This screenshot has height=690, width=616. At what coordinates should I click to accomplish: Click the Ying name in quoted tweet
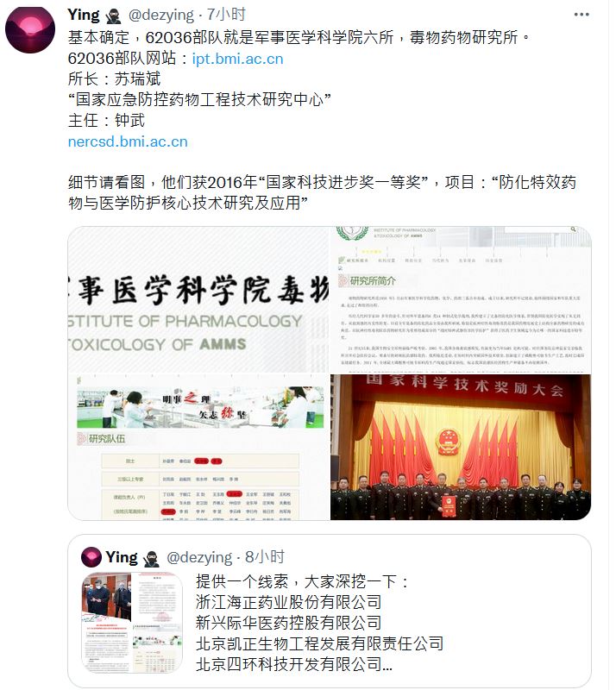click(122, 557)
